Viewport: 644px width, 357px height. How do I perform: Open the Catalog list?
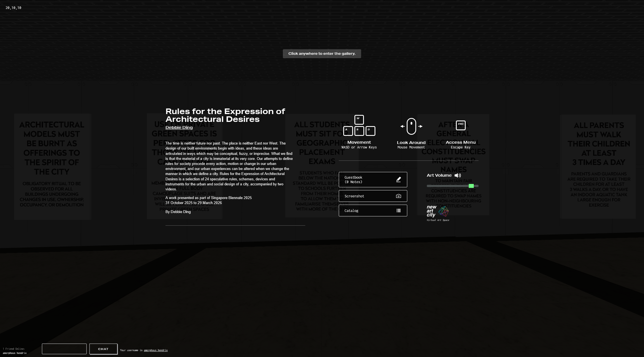(x=373, y=211)
